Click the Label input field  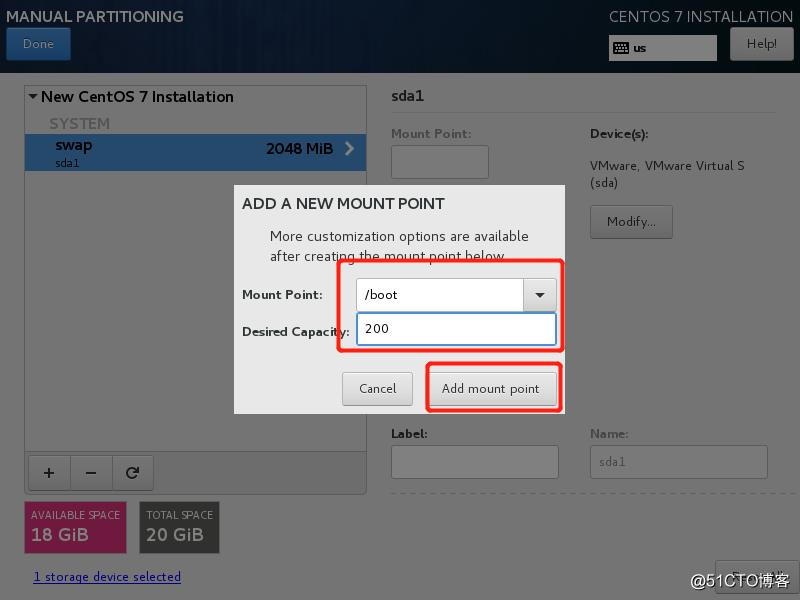tap(475, 462)
